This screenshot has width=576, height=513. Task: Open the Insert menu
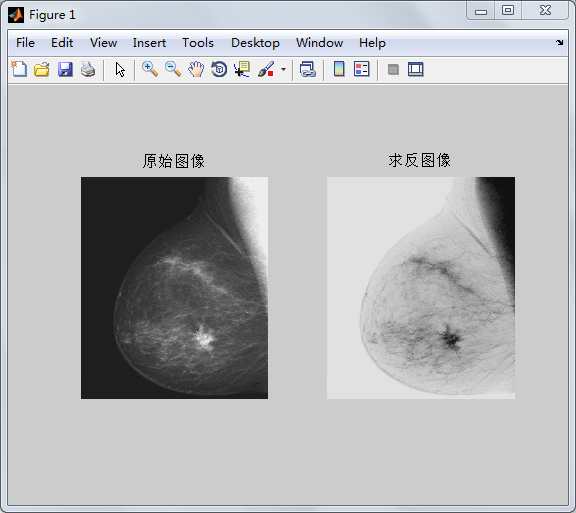(x=149, y=43)
